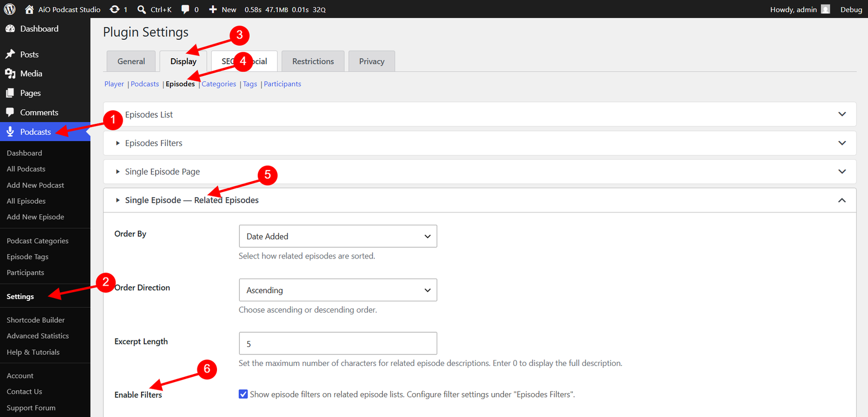
Task: Click the Ctrl+K search magnifier icon
Action: click(x=142, y=9)
